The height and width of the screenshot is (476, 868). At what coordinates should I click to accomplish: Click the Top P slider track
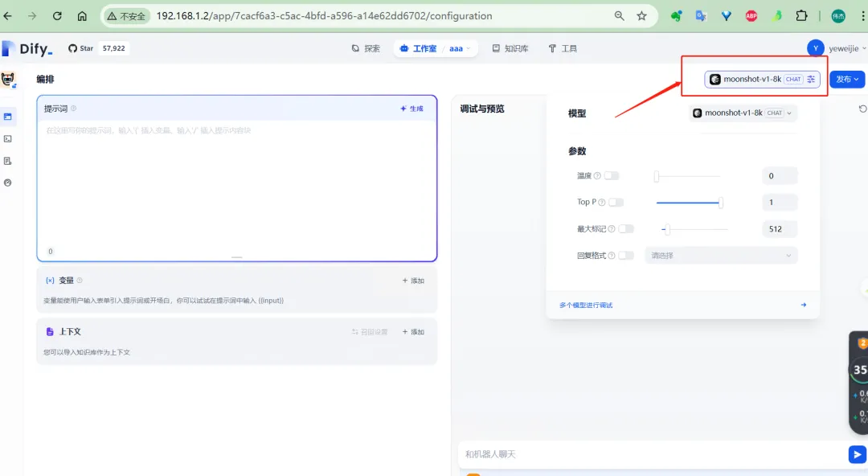point(688,203)
